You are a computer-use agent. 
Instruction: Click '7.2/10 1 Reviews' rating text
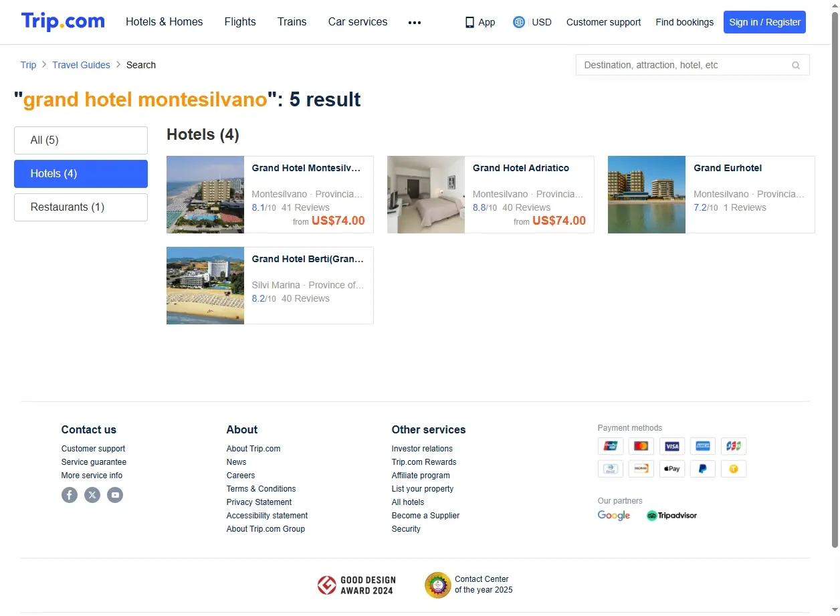click(730, 207)
